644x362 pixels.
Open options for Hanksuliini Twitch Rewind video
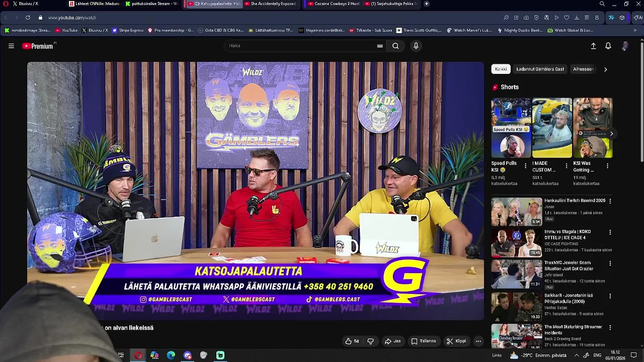tap(610, 201)
